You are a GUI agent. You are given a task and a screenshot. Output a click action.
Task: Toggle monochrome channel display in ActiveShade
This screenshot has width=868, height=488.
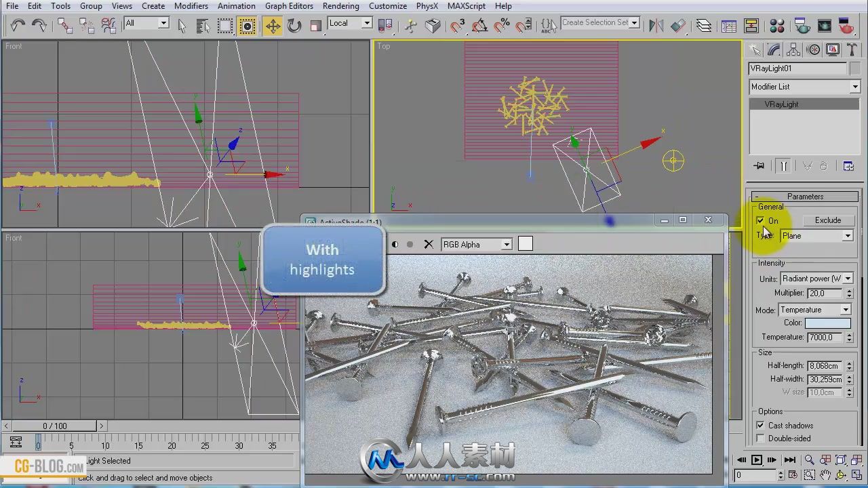395,244
